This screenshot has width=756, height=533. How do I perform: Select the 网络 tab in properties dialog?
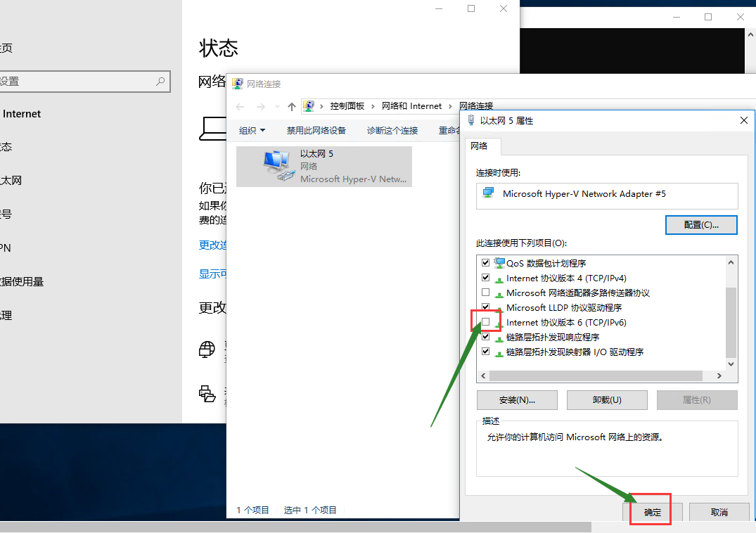(x=479, y=146)
